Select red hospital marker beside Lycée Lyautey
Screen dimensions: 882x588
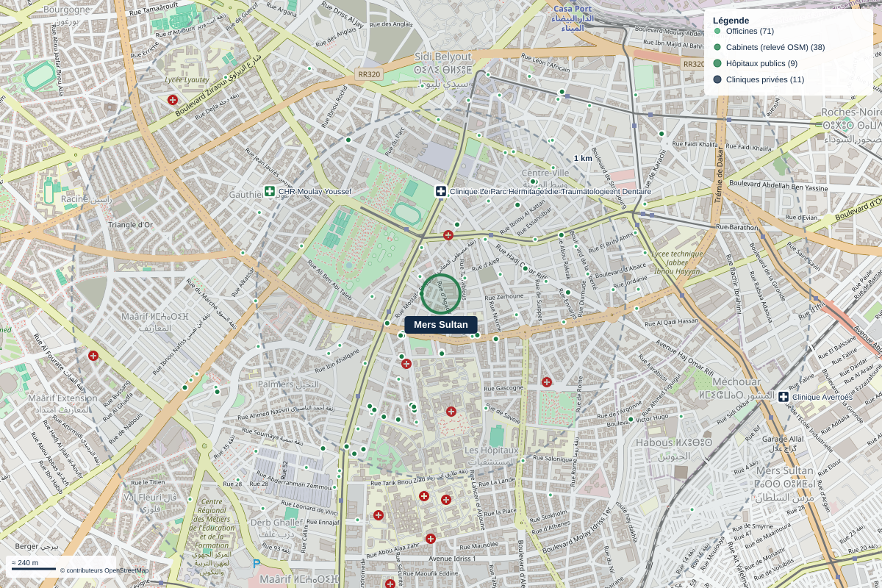coord(173,100)
